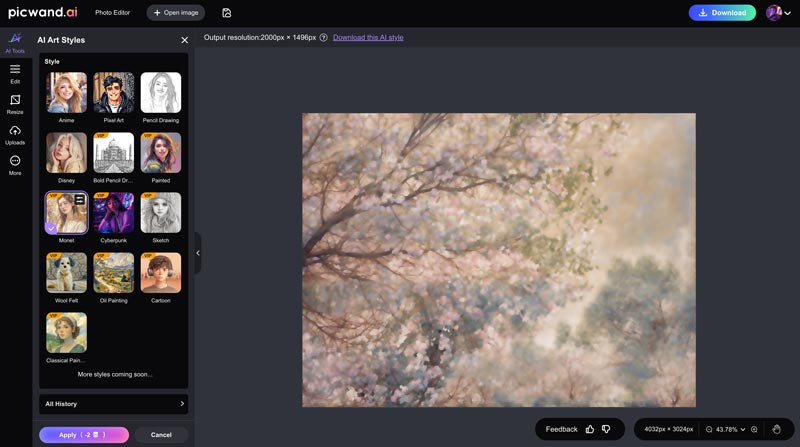Select the Classical Painting style thumbnail
Screen dimensions: 800x447
[x=66, y=333]
